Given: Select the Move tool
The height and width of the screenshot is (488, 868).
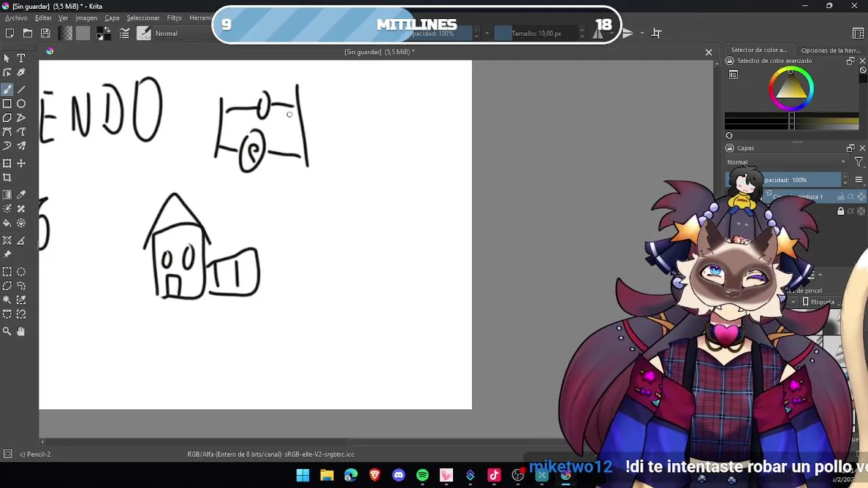Looking at the screenshot, I should point(21,163).
